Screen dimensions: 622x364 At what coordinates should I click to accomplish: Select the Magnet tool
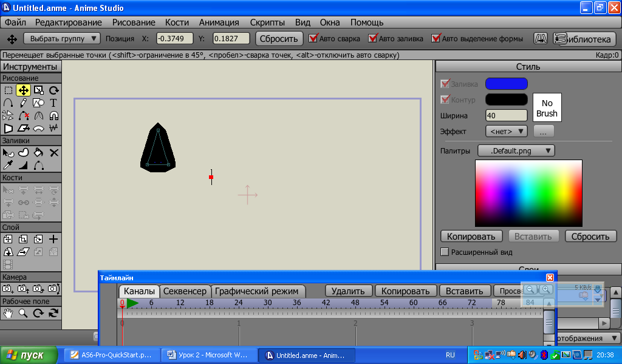[x=53, y=116]
